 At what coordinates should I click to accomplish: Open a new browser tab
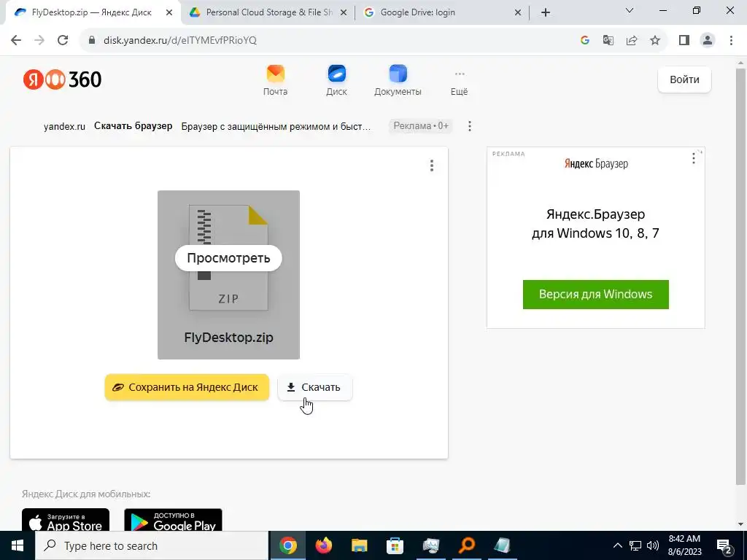546,13
